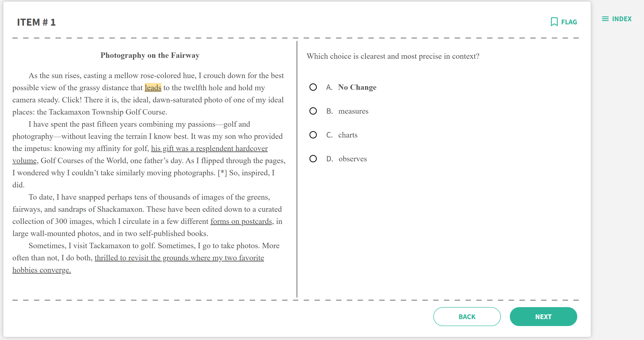The height and width of the screenshot is (340, 644).
Task: Click the underlined phrase forms on postcards
Action: (241, 221)
